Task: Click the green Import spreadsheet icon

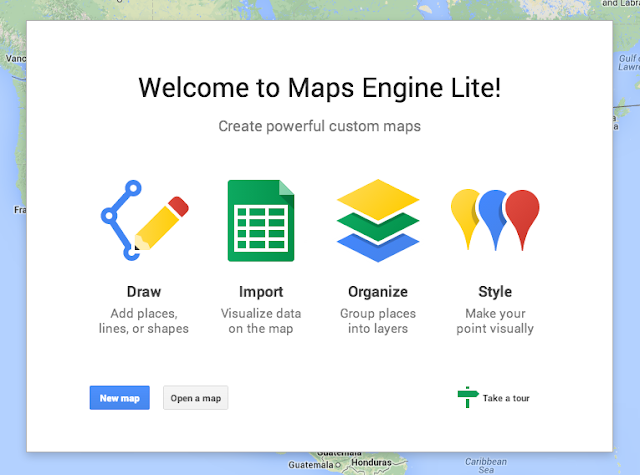Action: pos(261,220)
